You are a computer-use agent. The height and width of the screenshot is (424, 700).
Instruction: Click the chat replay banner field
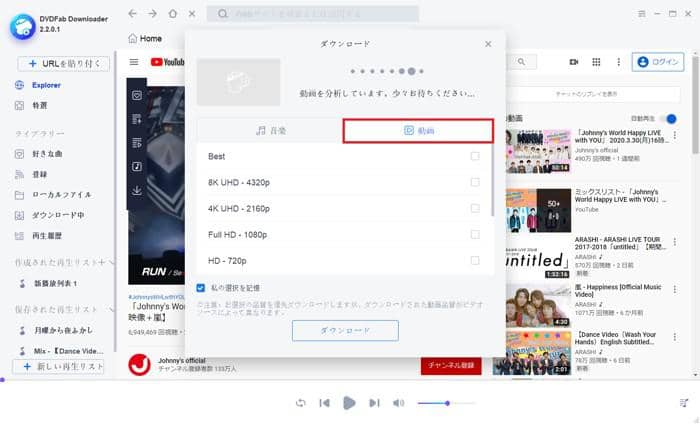594,94
